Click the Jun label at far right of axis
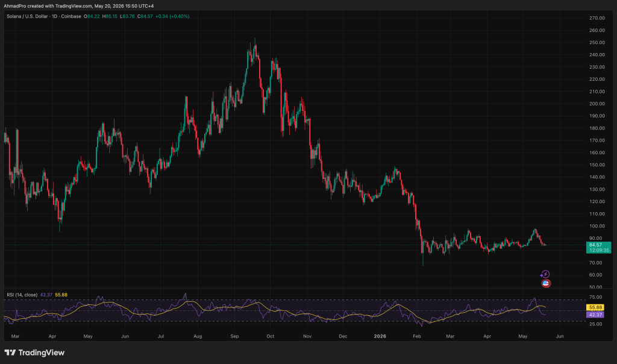This screenshot has width=617, height=364. click(560, 336)
